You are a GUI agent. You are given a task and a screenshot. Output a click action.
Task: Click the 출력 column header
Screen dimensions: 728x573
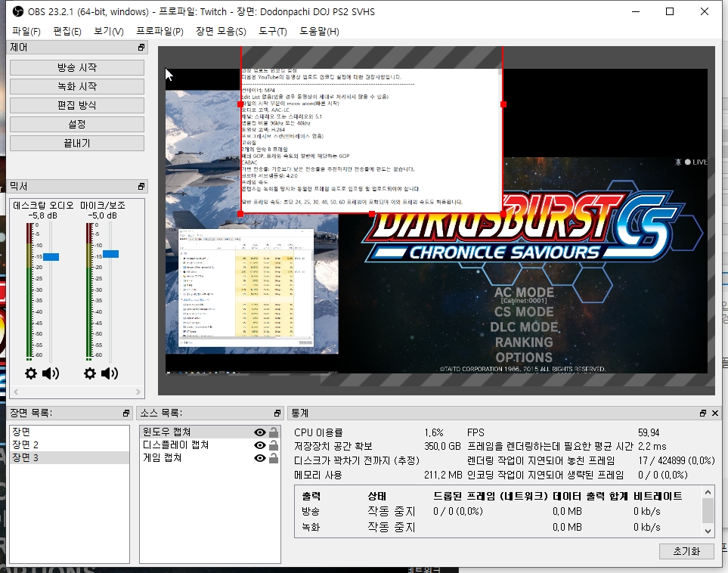pos(311,496)
